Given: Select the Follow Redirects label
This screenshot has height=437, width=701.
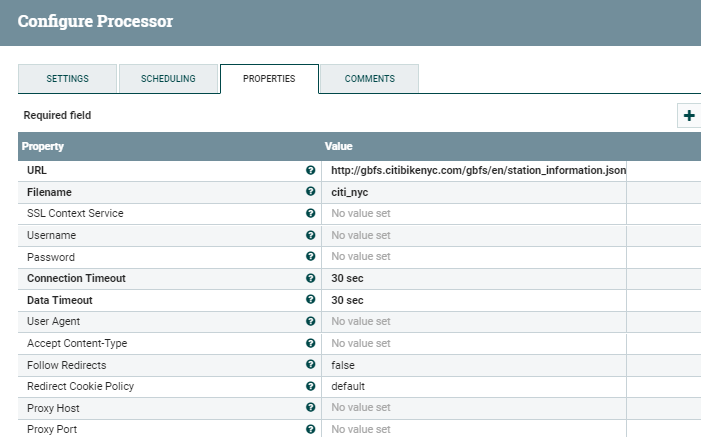Looking at the screenshot, I should point(67,365).
